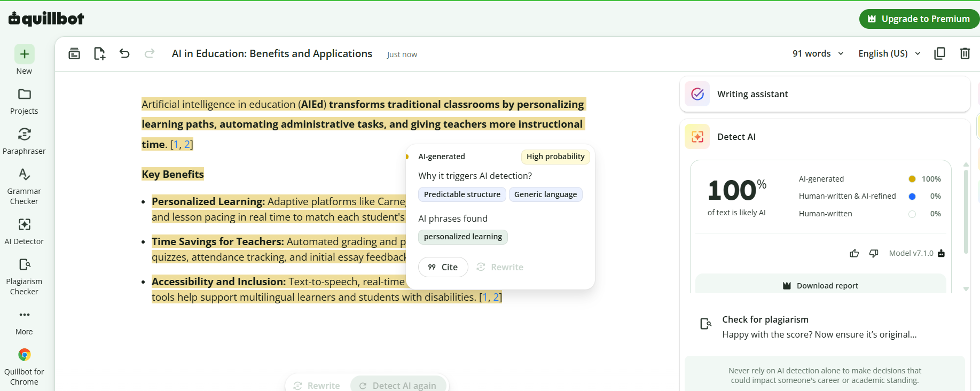Expand the 91 words dropdown
Image resolution: width=980 pixels, height=391 pixels.
click(x=818, y=53)
